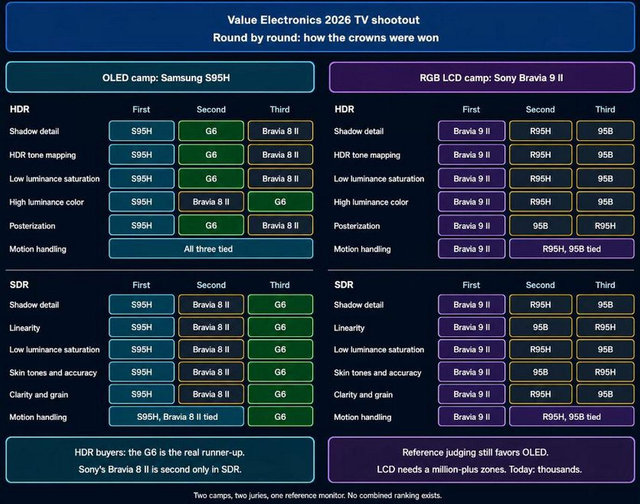Viewport: 640px width, 504px height.
Task: Click G6 in OLED High luminance color row
Action: (x=280, y=202)
